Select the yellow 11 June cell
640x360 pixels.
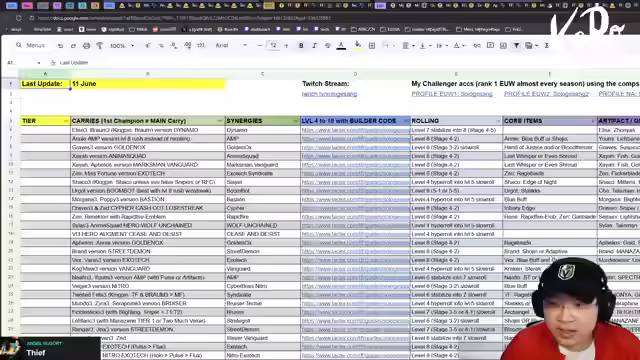[x=148, y=84]
